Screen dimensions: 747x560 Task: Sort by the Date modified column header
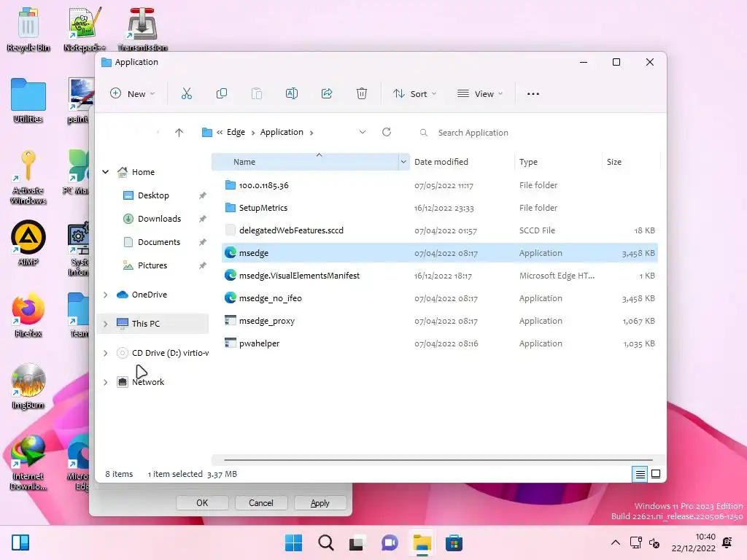462,162
